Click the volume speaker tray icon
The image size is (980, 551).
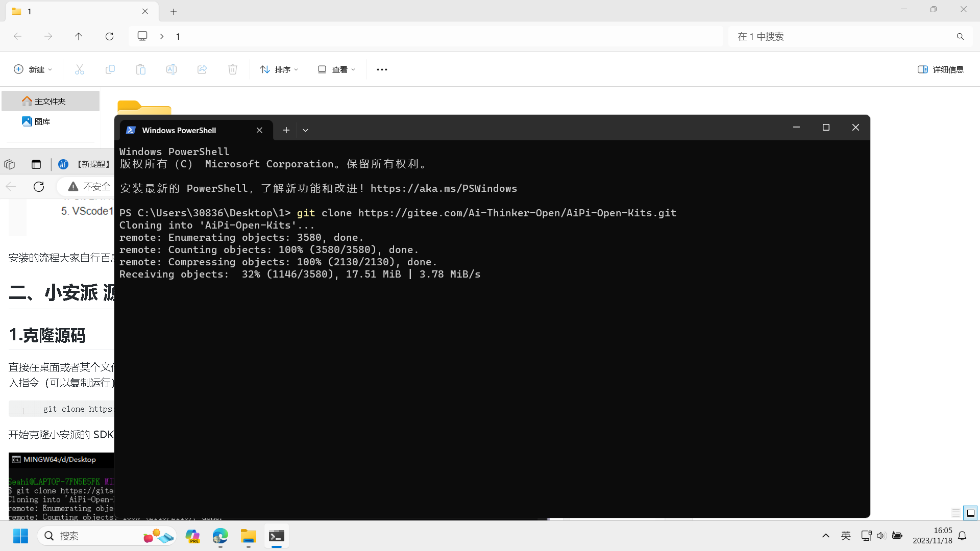click(x=881, y=536)
